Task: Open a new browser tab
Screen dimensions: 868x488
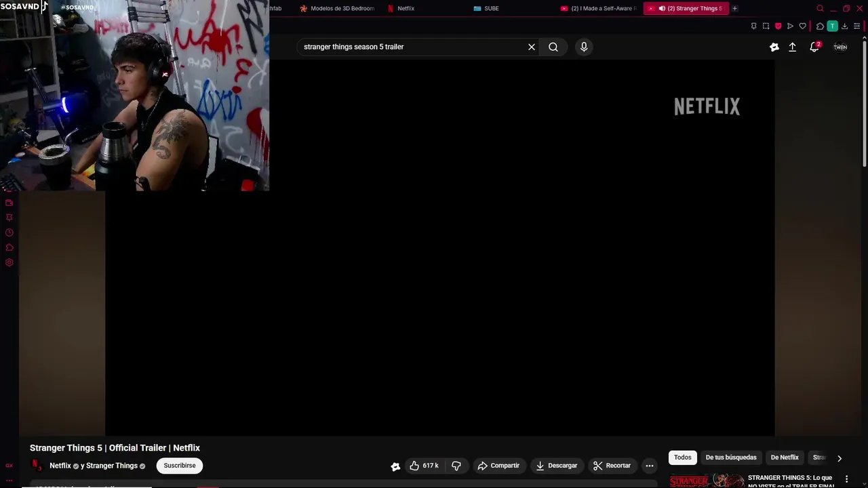Action: (x=735, y=8)
